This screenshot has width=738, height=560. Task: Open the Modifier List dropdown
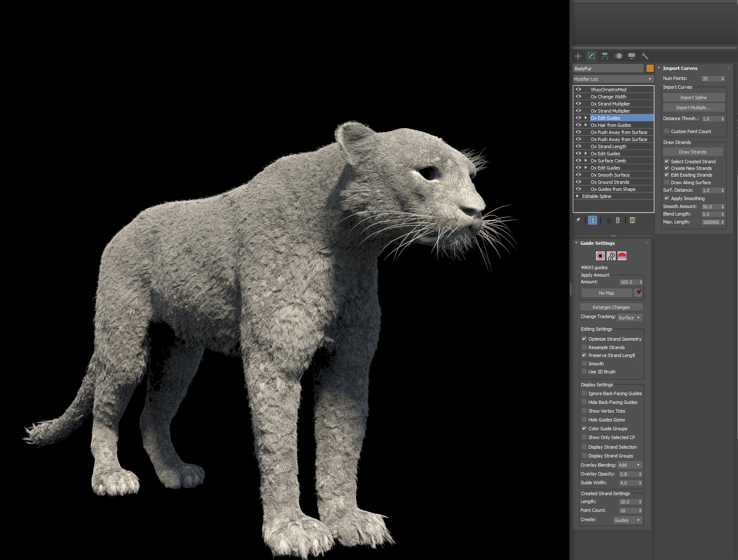point(613,79)
